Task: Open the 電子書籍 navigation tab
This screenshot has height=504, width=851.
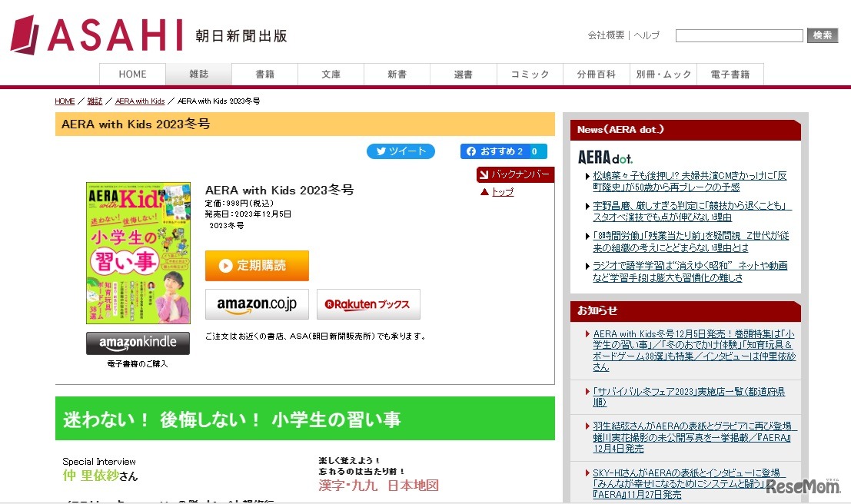Action: (730, 75)
